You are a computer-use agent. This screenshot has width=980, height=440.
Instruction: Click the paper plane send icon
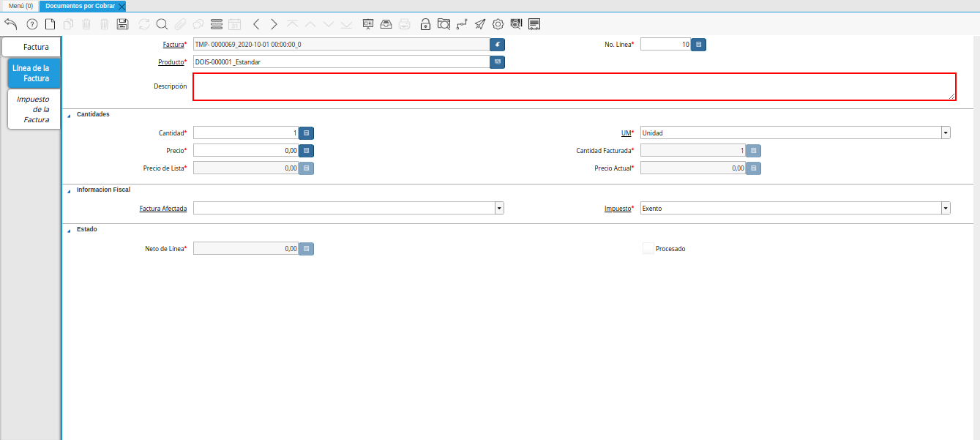pos(479,24)
